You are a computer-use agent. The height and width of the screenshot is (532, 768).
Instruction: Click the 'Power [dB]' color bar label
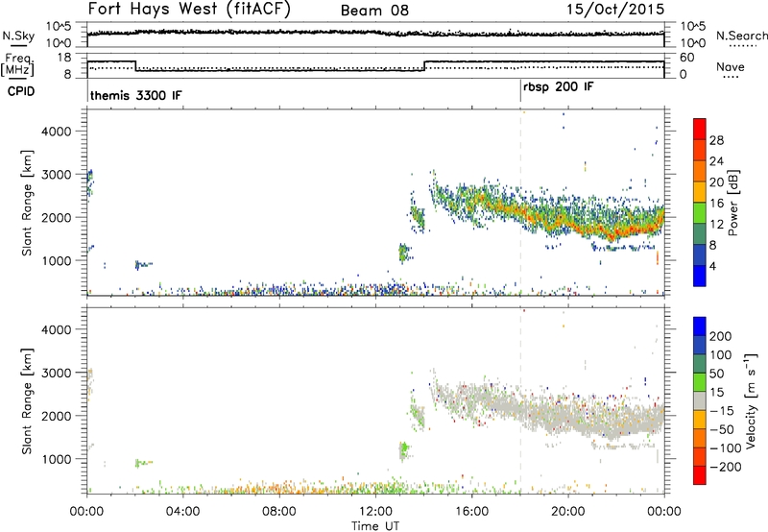click(x=732, y=203)
